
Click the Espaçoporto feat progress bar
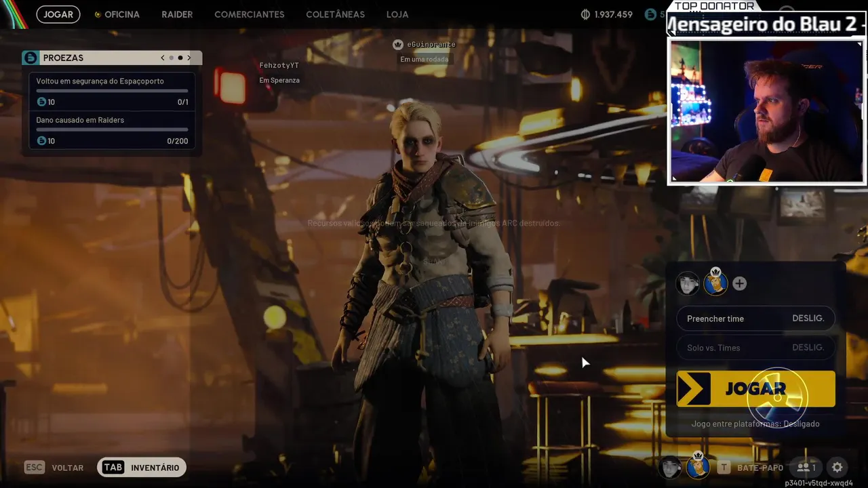[x=112, y=90]
